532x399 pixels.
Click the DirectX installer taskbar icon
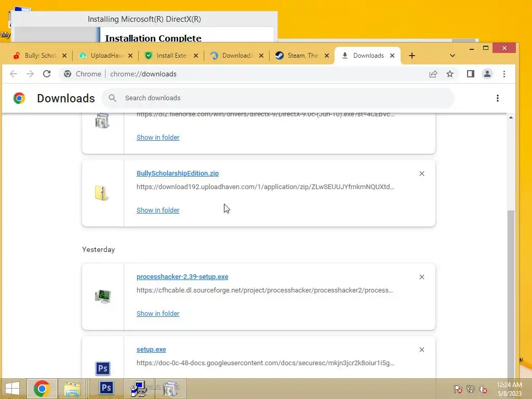tap(170, 389)
